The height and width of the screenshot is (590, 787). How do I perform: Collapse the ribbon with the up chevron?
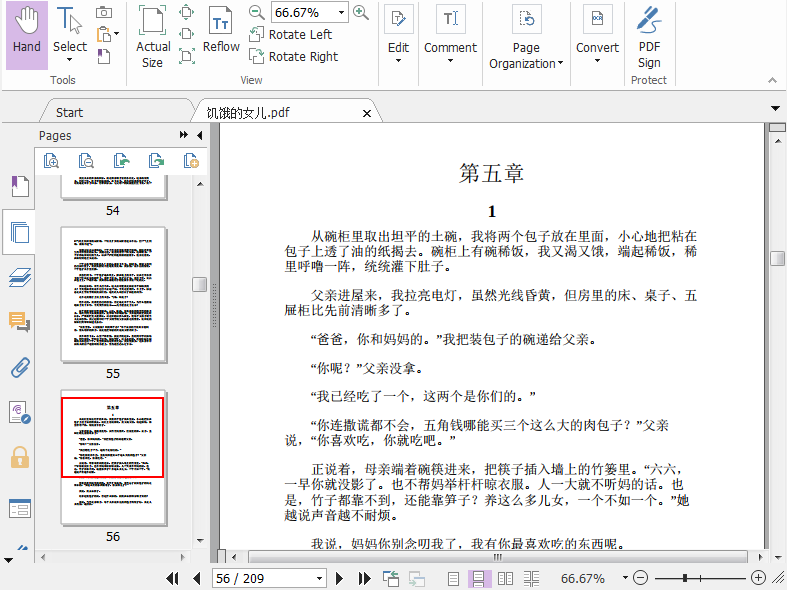tap(772, 80)
